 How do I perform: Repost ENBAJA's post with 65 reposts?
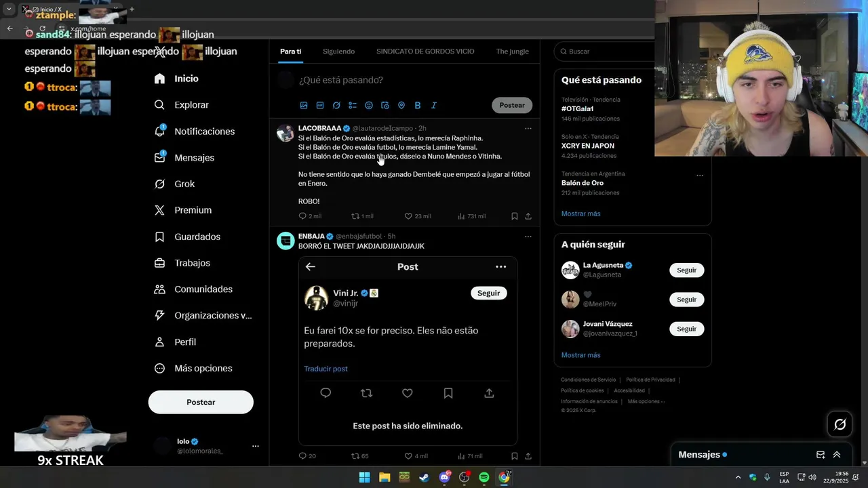[x=359, y=456]
